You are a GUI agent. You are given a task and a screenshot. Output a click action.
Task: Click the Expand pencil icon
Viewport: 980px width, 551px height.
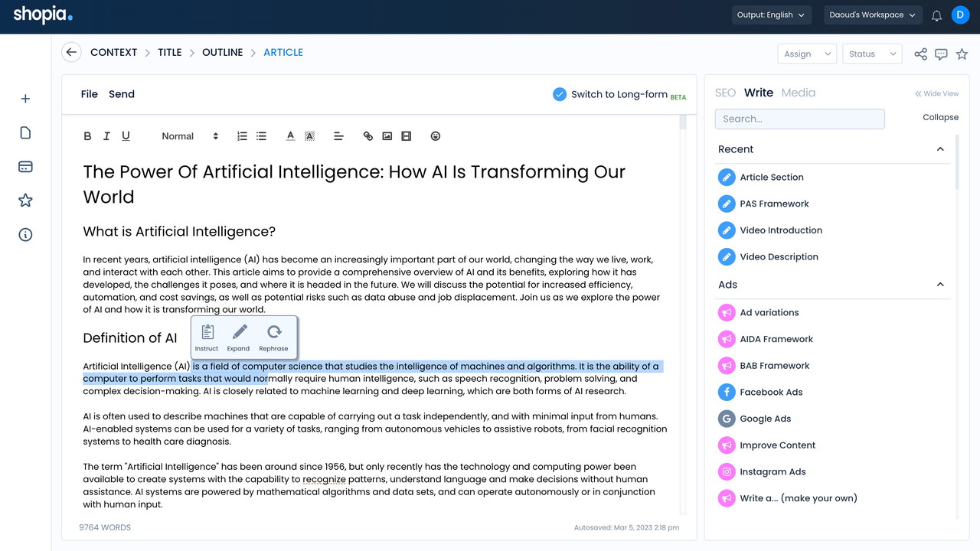click(x=239, y=332)
